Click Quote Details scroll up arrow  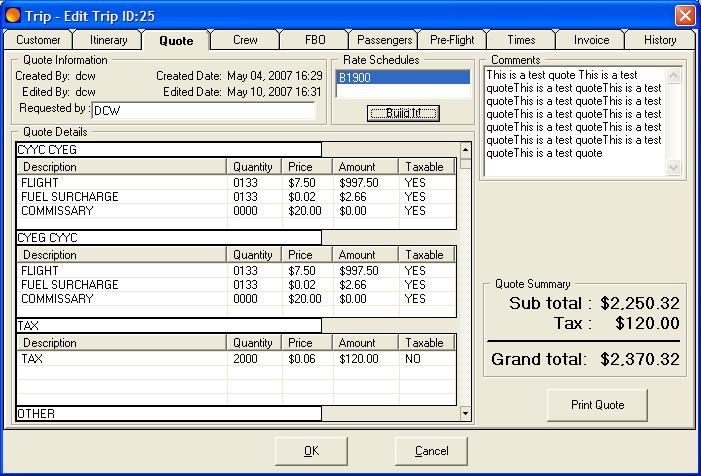(x=465, y=150)
